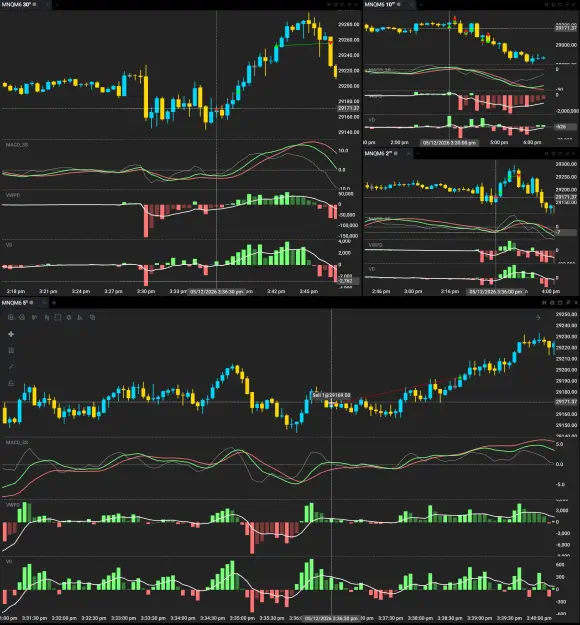Click the MACD_SS label in 5-second chart
The width and height of the screenshot is (580, 625).
coord(17,442)
